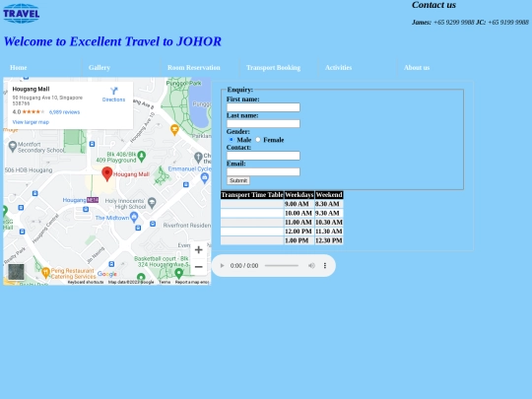
Task: Open the Gallery menu item
Action: (x=100, y=68)
